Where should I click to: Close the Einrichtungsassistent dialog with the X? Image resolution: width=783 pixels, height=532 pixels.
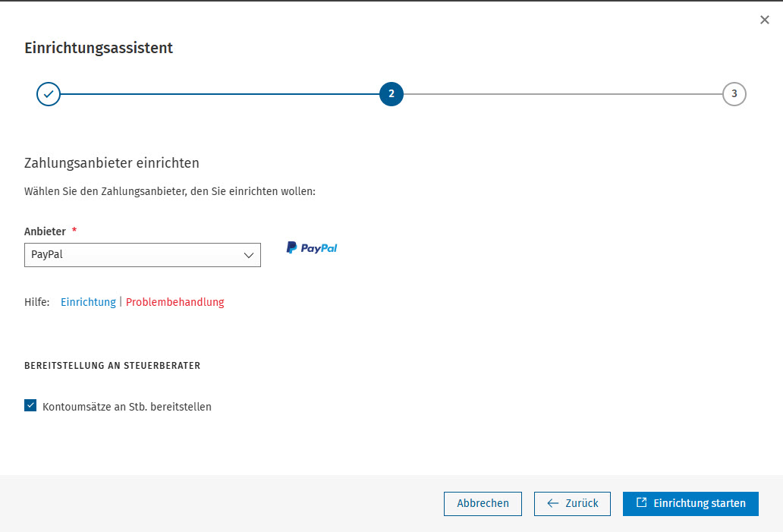[764, 20]
